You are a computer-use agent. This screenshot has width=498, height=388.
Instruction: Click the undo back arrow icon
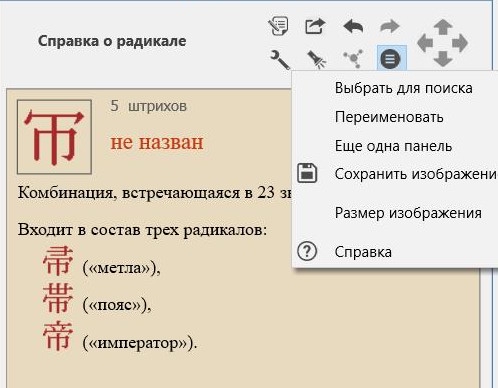353,26
